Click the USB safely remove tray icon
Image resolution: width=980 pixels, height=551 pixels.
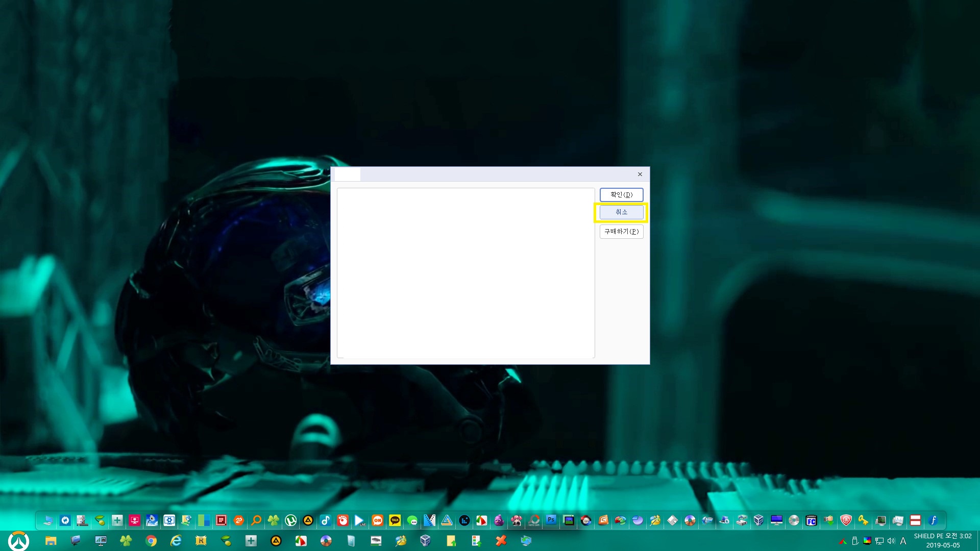(x=855, y=541)
